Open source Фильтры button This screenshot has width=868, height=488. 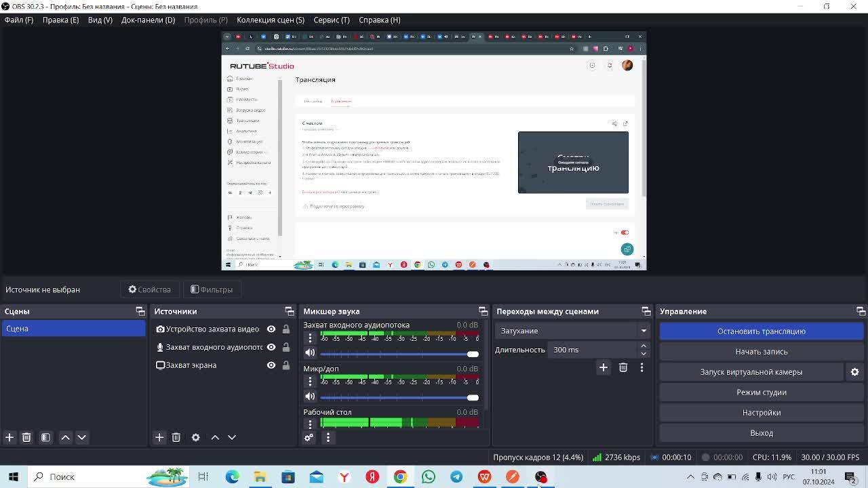(x=212, y=289)
